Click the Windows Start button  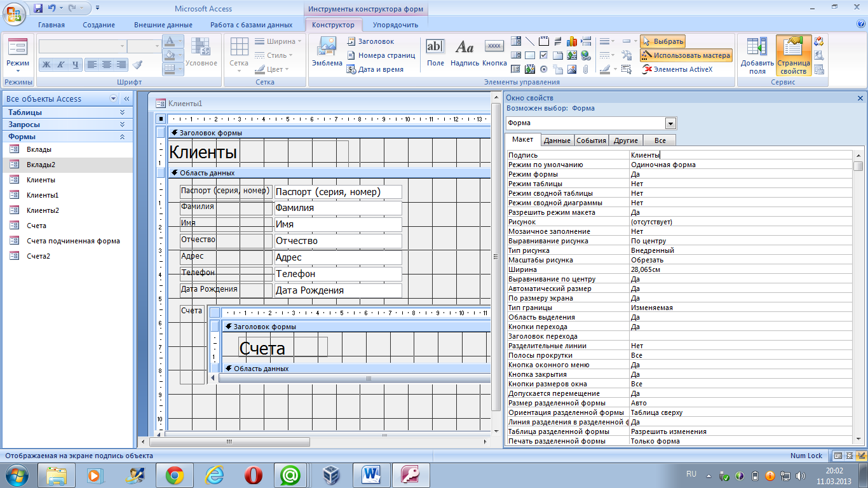[15, 475]
